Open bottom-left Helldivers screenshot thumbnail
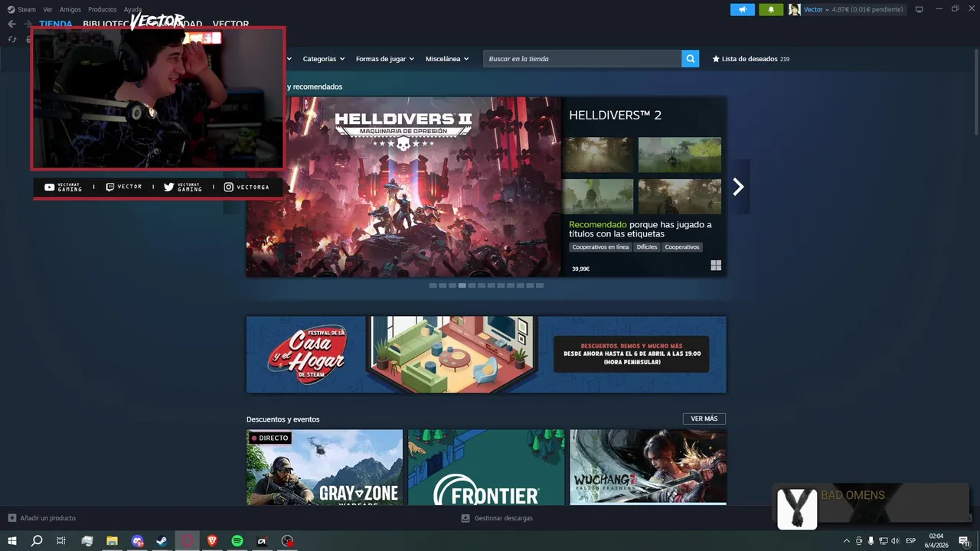This screenshot has width=980, height=551. [598, 197]
